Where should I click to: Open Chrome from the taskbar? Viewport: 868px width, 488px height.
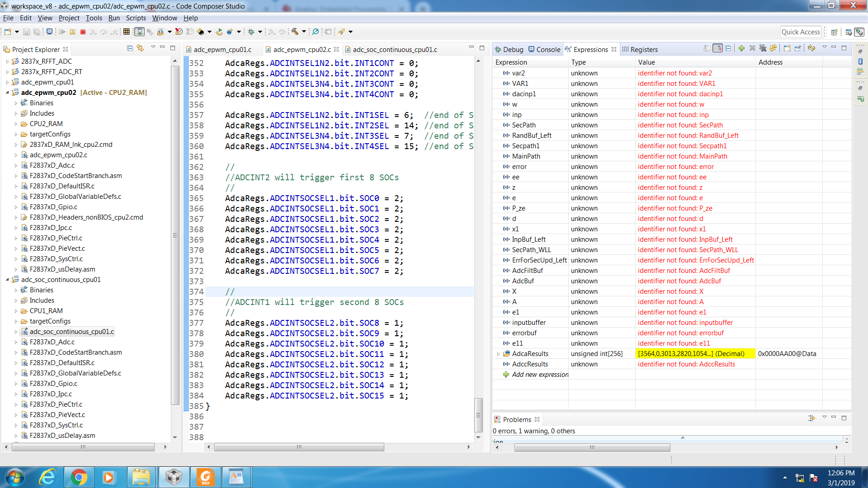[x=79, y=477]
